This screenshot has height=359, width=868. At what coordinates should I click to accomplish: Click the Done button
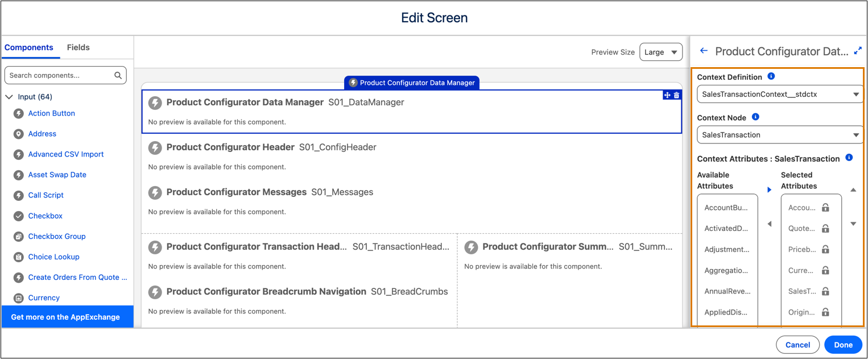click(x=843, y=345)
